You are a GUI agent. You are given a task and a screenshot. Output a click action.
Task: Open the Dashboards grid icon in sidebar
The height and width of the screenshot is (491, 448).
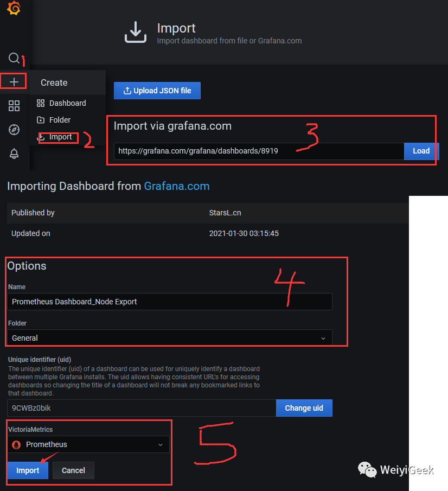14,106
